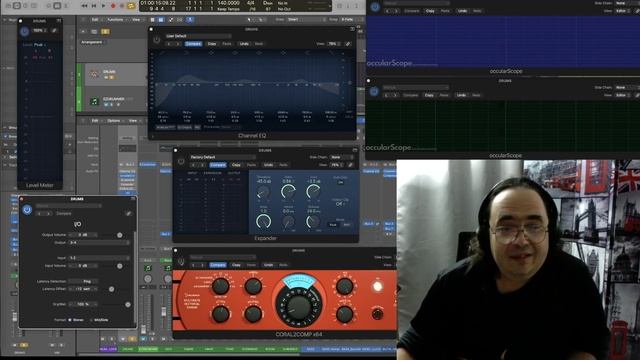Viewport: 640px width, 360px height.
Task: Click the Arrangement marker label
Action: tap(91, 42)
